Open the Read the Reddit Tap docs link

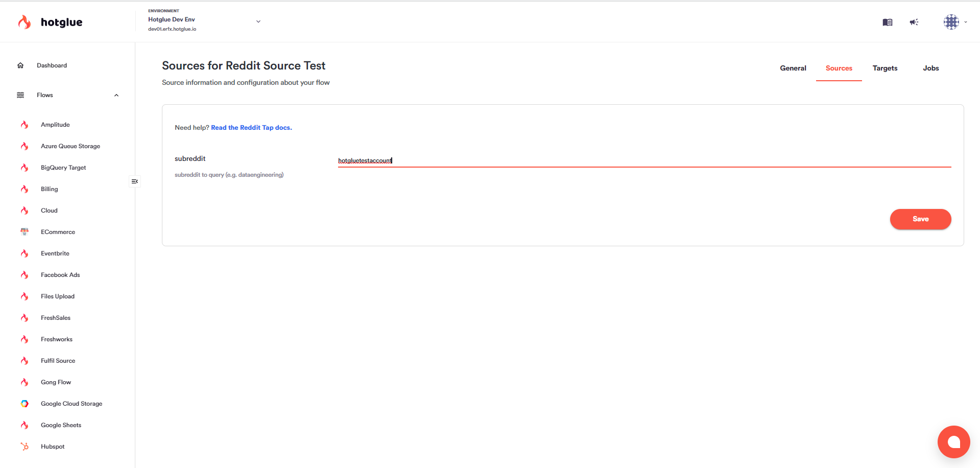(251, 128)
